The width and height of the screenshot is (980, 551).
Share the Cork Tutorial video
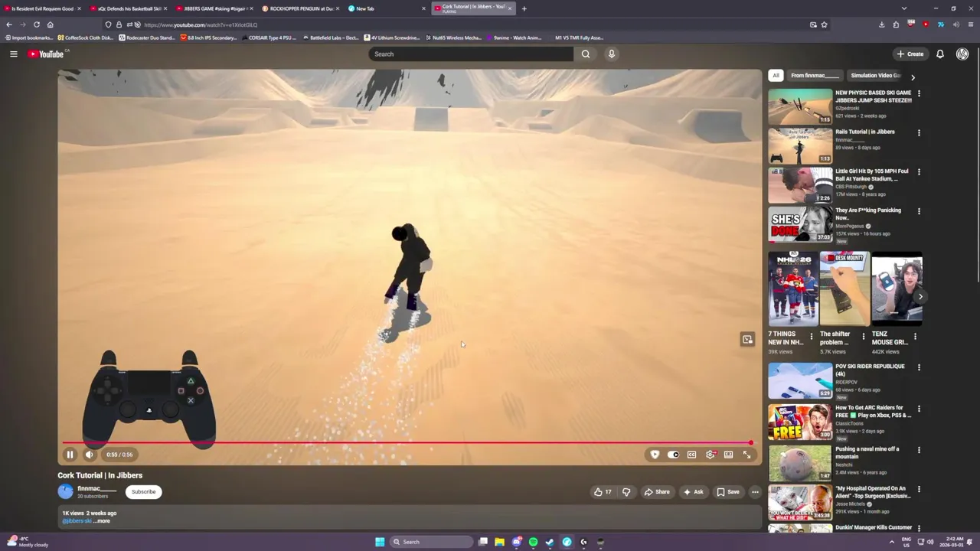pos(657,492)
